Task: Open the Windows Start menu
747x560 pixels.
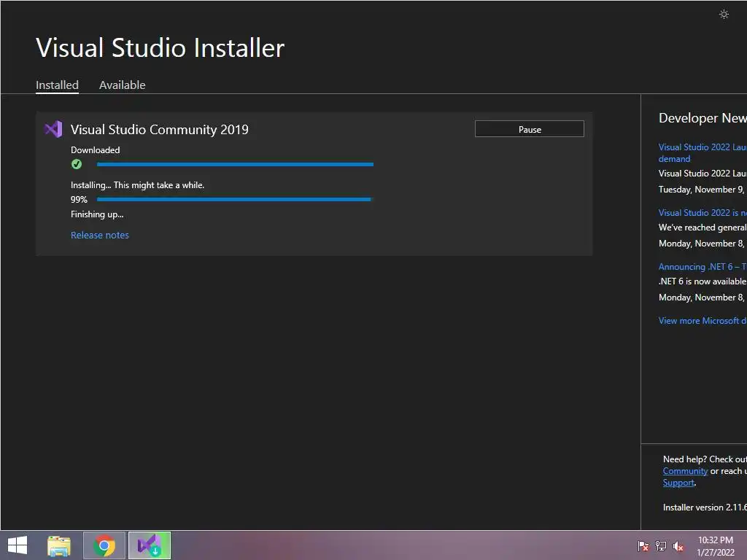Action: 18,545
